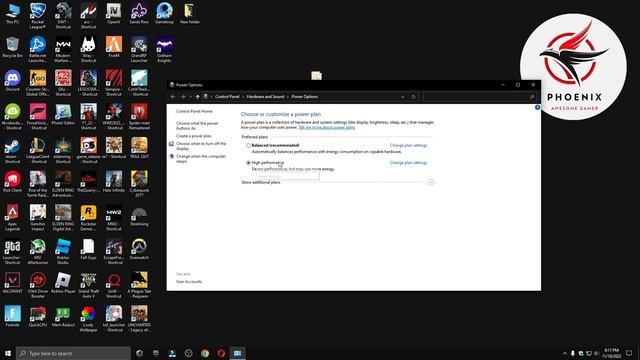This screenshot has height=360, width=640.
Task: Select the High performance power plan
Action: (248, 163)
